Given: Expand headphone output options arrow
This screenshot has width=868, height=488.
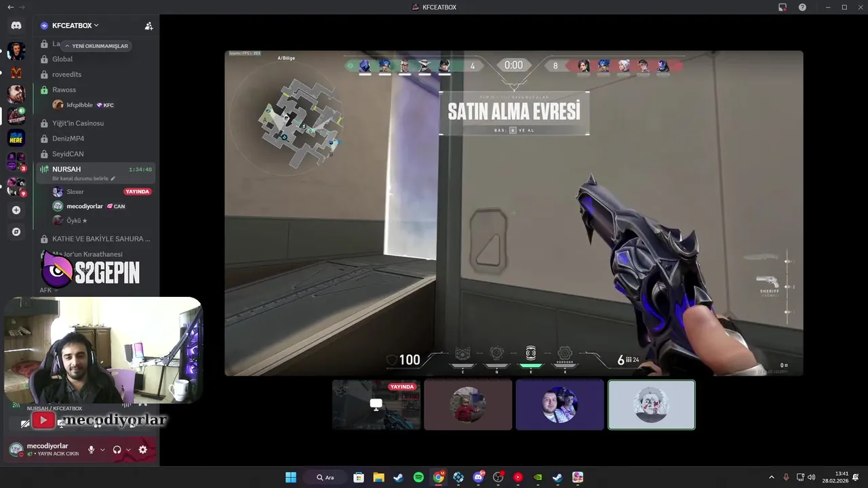Looking at the screenshot, I should [x=128, y=449].
